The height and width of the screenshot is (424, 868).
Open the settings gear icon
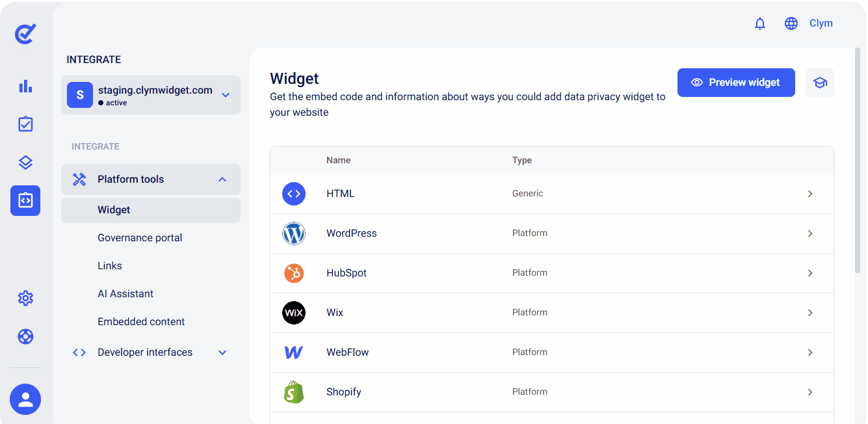coord(25,298)
